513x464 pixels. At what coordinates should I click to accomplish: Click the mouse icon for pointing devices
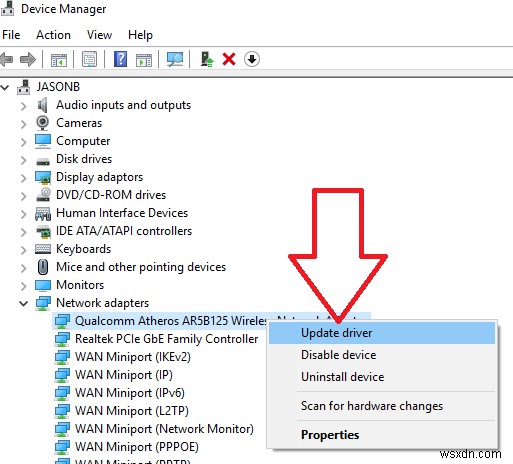pyautogui.click(x=43, y=267)
